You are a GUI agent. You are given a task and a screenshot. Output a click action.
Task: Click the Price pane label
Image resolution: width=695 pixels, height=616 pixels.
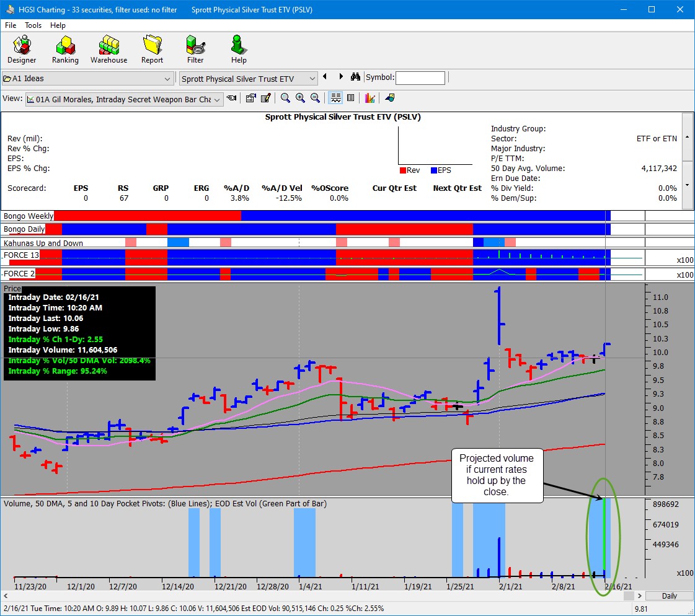pos(12,289)
